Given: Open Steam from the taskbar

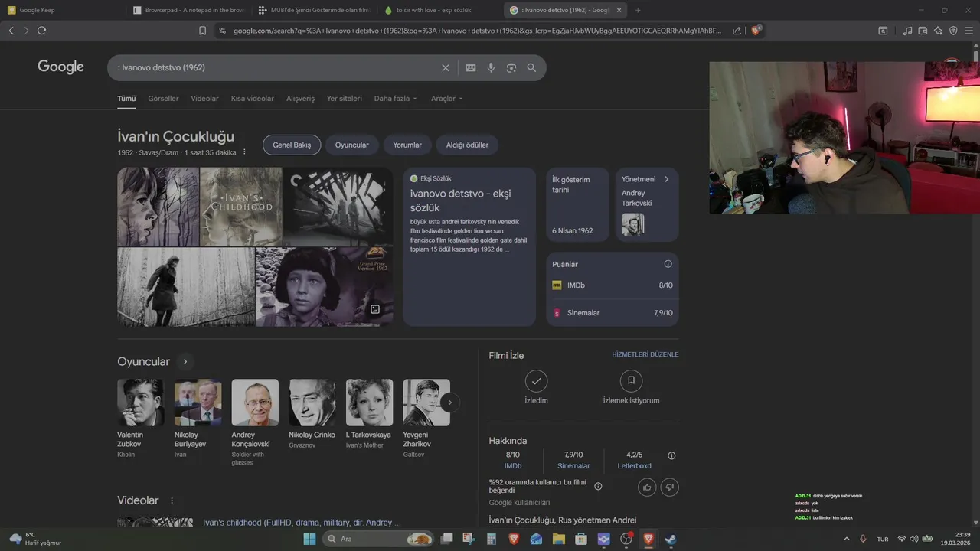Looking at the screenshot, I should [x=670, y=539].
